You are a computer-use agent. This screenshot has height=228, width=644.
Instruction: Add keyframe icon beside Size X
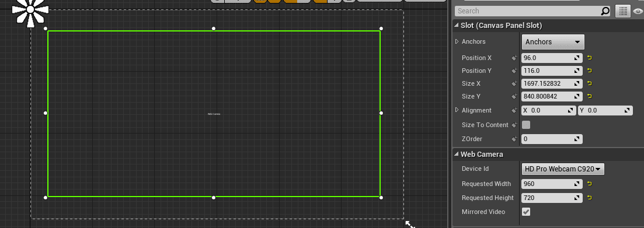tap(514, 83)
